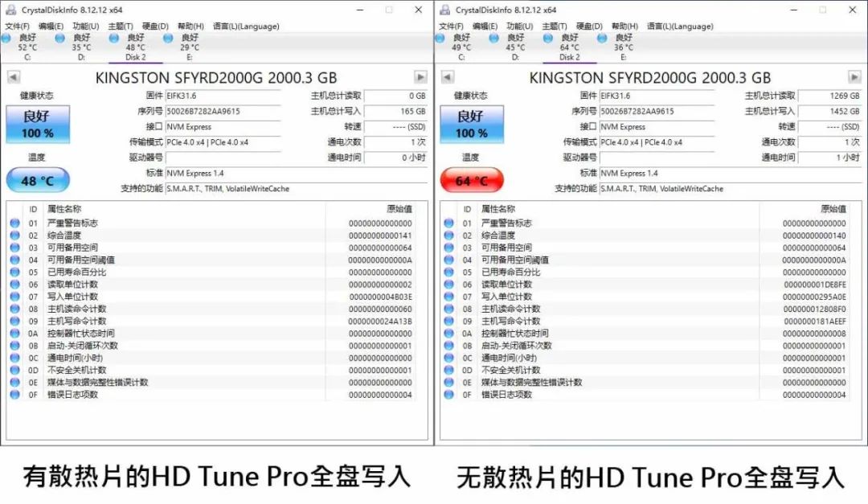Open 帮助(H) menu in left window
The image size is (868, 504).
tap(190, 26)
